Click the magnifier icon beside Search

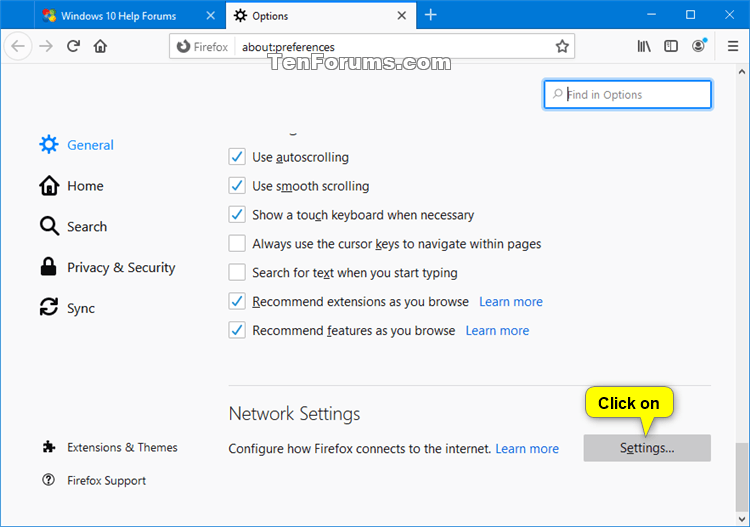(49, 226)
